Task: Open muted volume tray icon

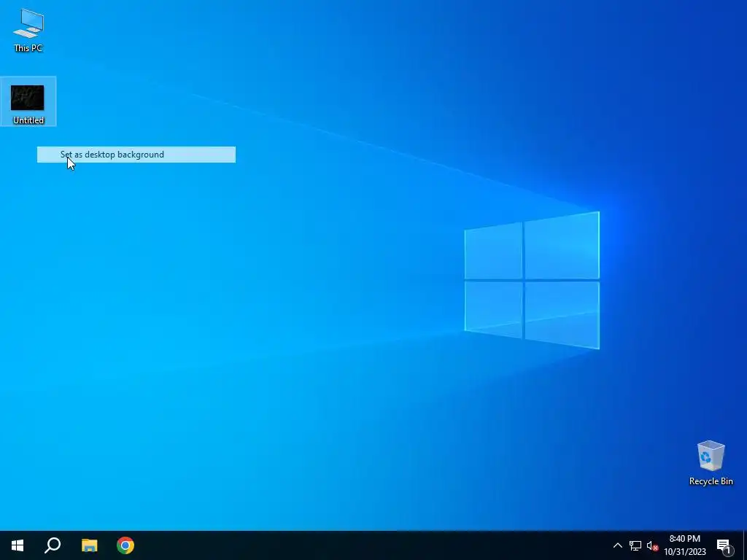Action: pyautogui.click(x=652, y=545)
